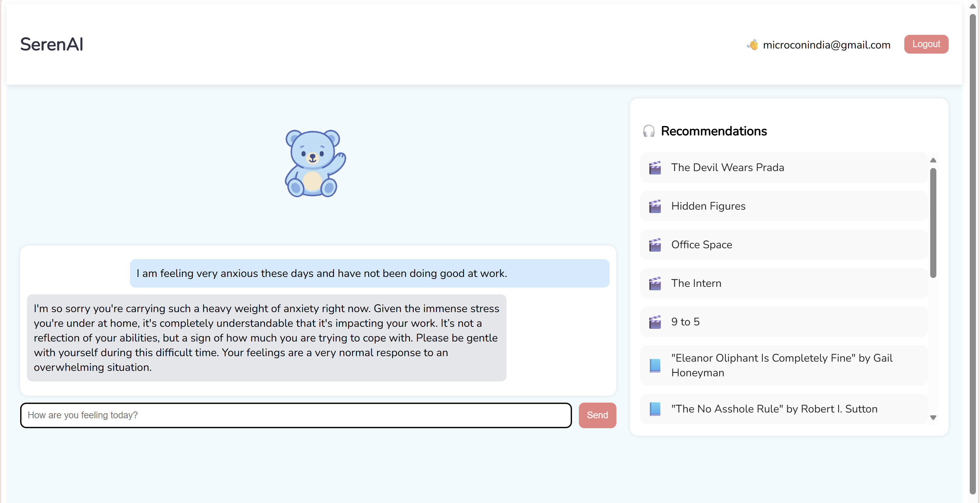This screenshot has height=503, width=980.
Task: Click the blue teddy bear mascot
Action: point(315,163)
